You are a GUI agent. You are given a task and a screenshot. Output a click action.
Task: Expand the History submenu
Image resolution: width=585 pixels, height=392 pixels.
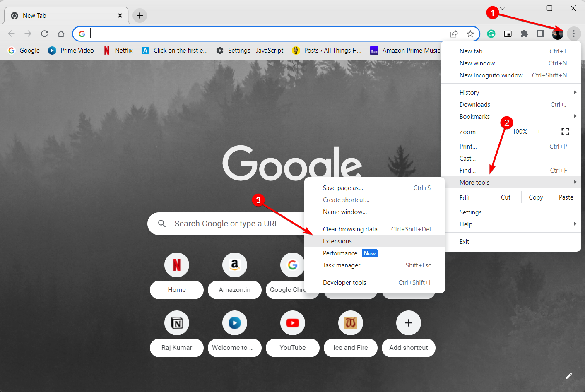469,92
